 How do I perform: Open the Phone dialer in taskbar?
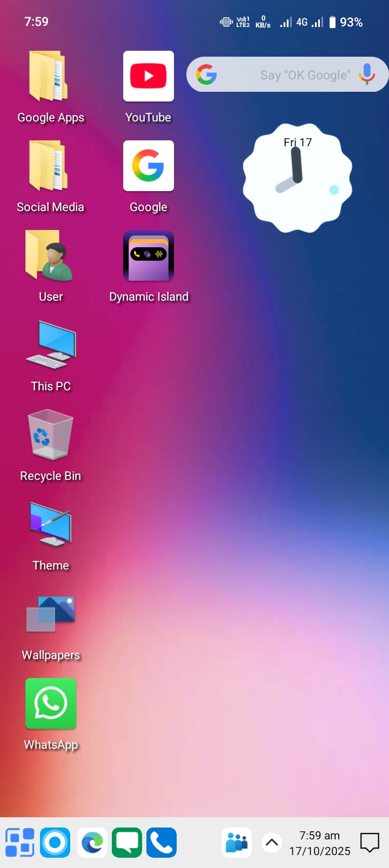[162, 842]
